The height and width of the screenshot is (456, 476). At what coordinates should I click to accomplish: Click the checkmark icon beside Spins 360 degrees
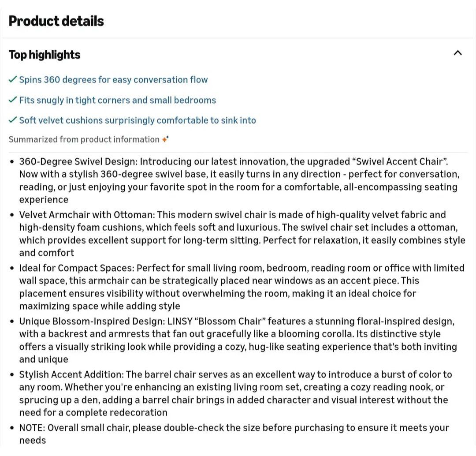click(x=13, y=80)
